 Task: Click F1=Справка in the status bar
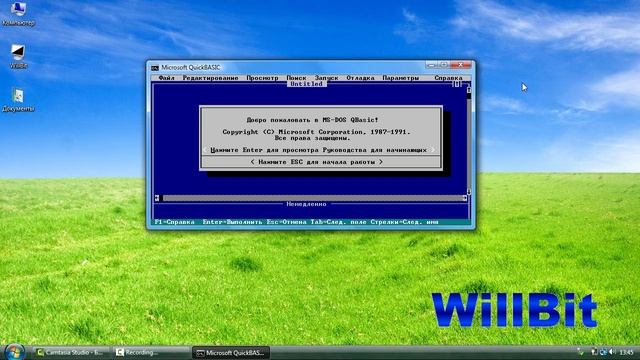(x=175, y=222)
